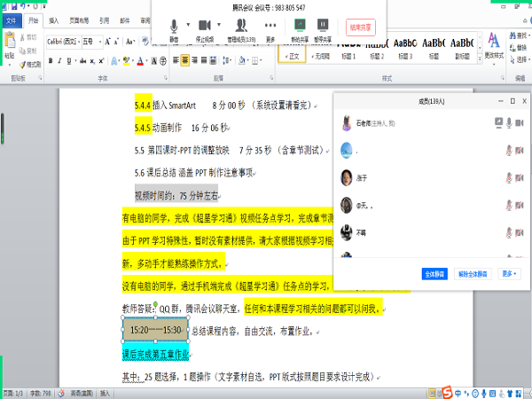This screenshot has height=399, width=532.
Task: Click the 全体静音 mute all button
Action: (433, 273)
